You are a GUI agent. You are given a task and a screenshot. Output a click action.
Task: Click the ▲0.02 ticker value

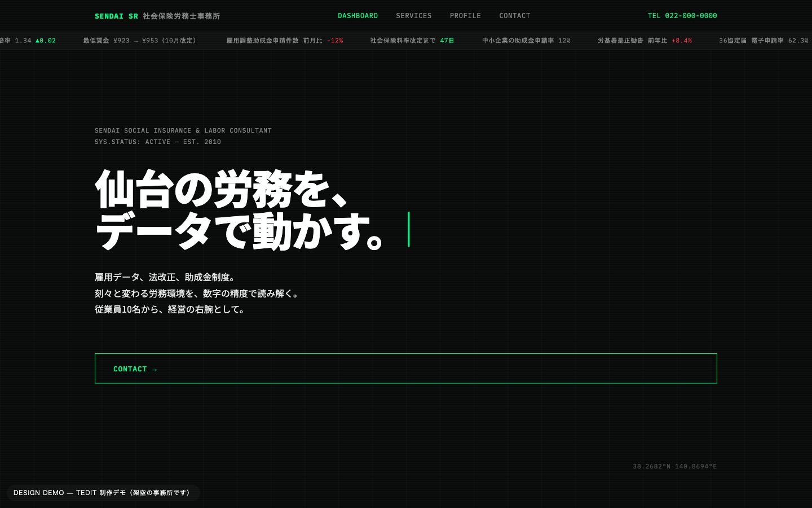point(46,41)
